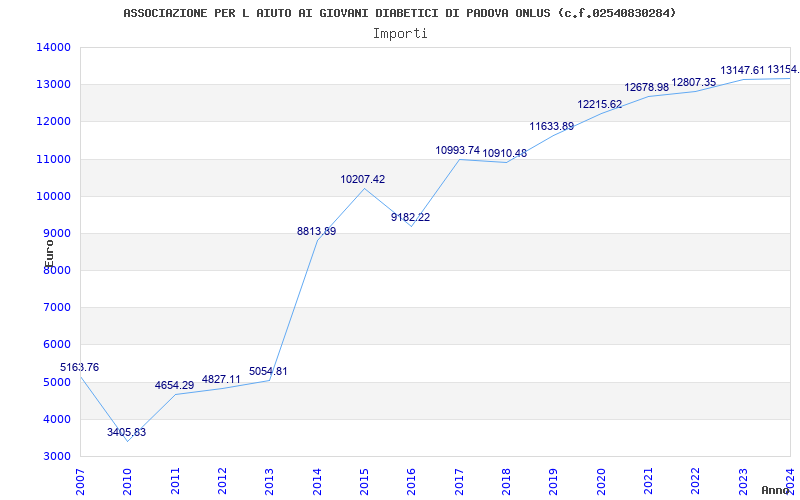Click the x-axis year 2023
Viewport: 800px width, 500px height.
743,481
